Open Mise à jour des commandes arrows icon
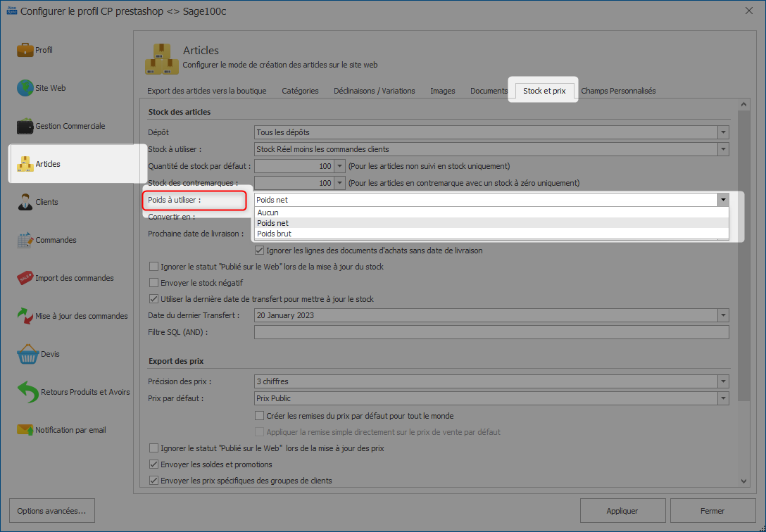The width and height of the screenshot is (766, 532). tap(25, 316)
